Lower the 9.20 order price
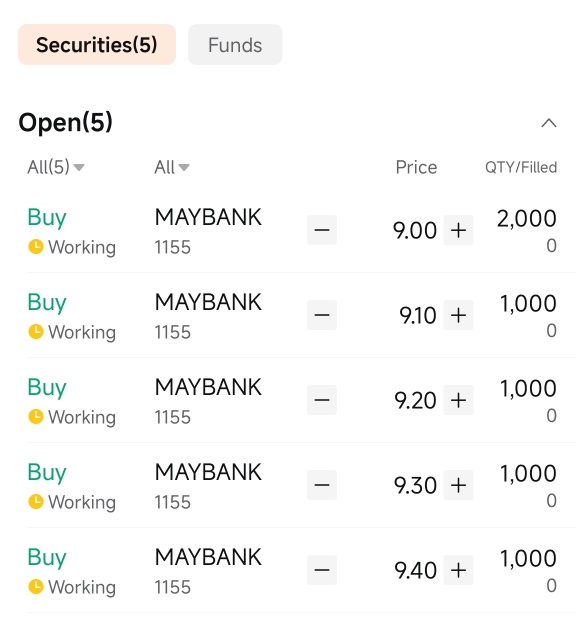 click(322, 400)
